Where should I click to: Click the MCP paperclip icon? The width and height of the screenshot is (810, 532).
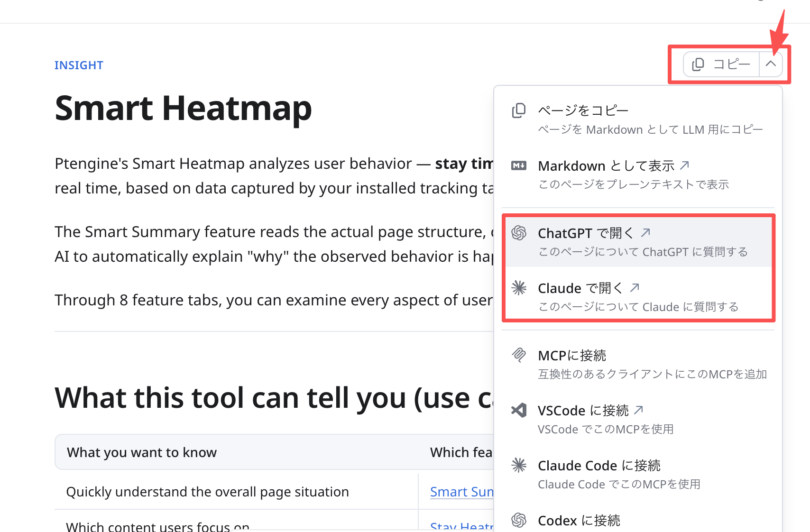tap(519, 355)
